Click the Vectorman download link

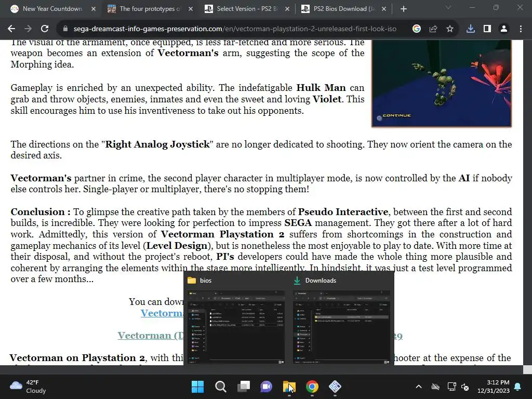(162, 313)
